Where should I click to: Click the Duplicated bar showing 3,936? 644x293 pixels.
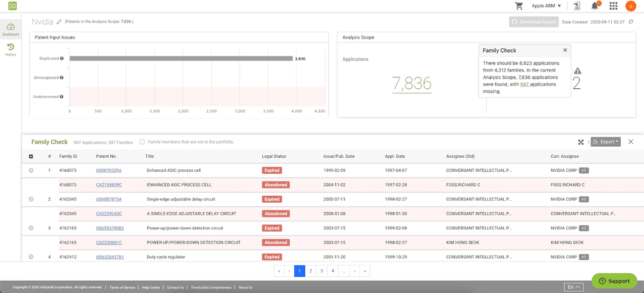(181, 59)
